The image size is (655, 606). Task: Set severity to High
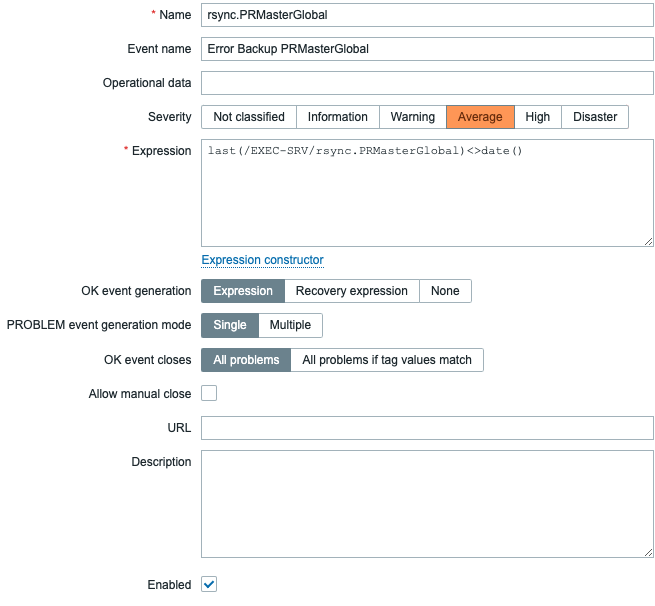(x=538, y=117)
